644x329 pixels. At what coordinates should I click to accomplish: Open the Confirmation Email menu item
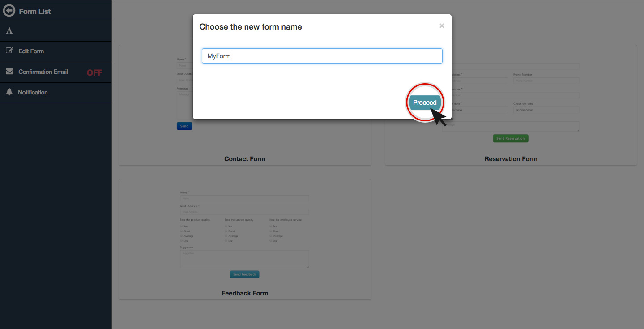[56, 72]
